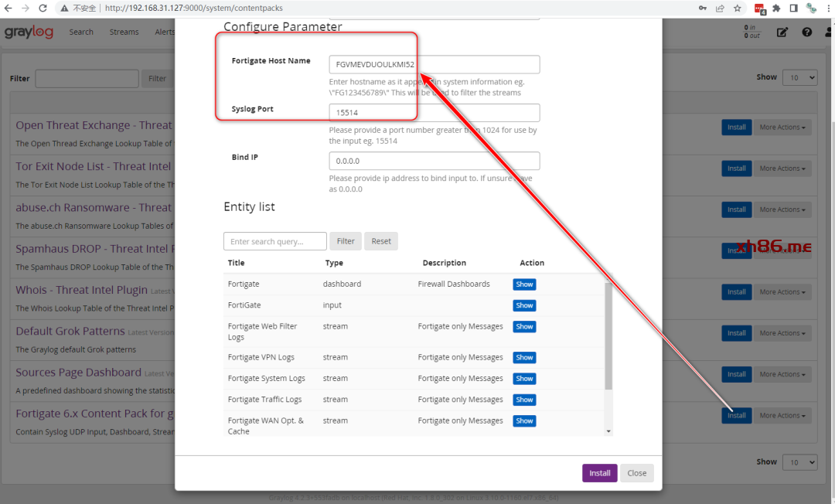Open the browser three-dot menu
The height and width of the screenshot is (504, 835).
[829, 8]
